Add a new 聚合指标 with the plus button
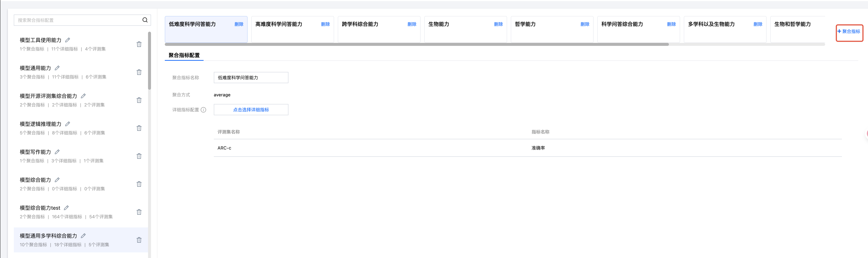This screenshot has width=868, height=258. pyautogui.click(x=849, y=32)
